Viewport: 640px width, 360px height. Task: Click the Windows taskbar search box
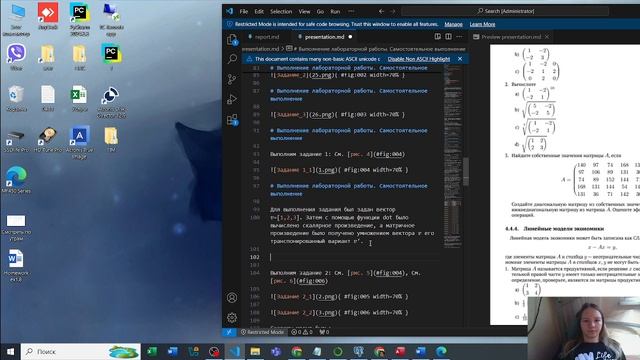point(81,351)
